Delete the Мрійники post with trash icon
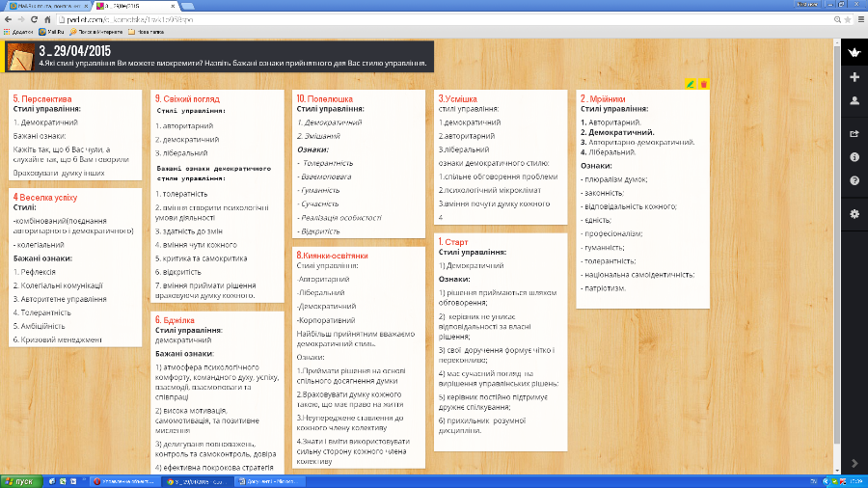 (x=704, y=85)
